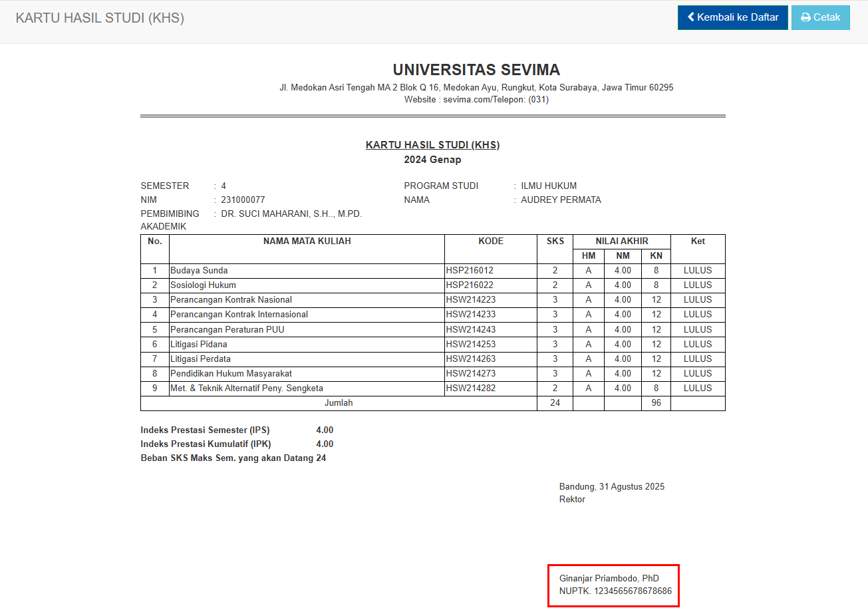Click the Jumlah total row label
Screen dimensions: 868x610
click(339, 403)
